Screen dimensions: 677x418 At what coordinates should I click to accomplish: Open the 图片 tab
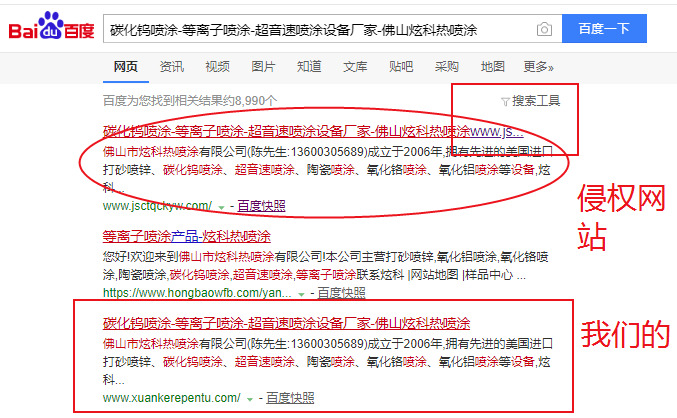(263, 66)
